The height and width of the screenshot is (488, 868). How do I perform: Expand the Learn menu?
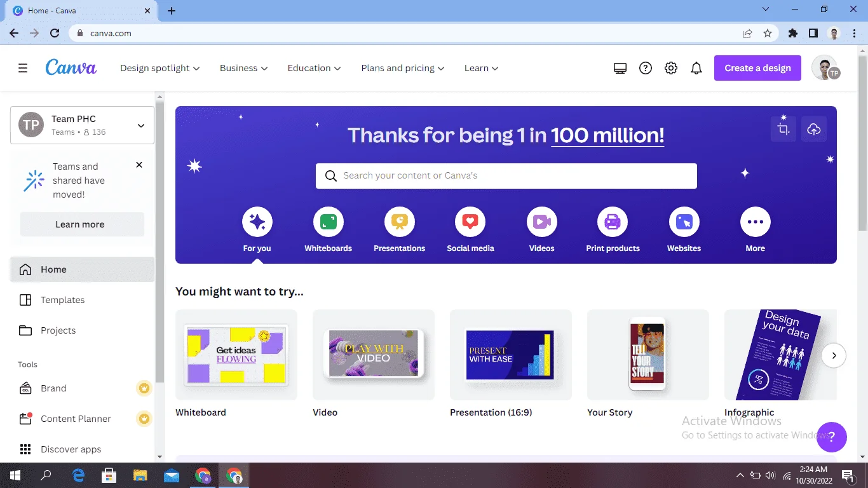click(482, 68)
